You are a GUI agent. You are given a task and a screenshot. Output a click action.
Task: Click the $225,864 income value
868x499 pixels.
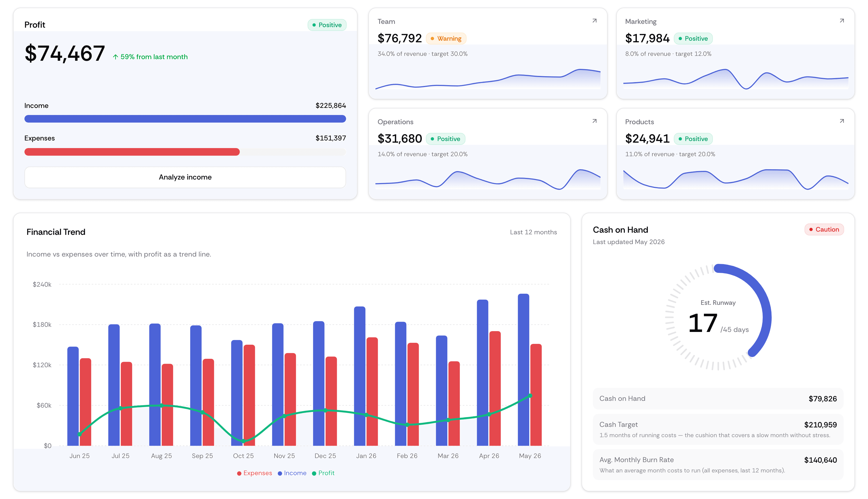[x=331, y=105]
